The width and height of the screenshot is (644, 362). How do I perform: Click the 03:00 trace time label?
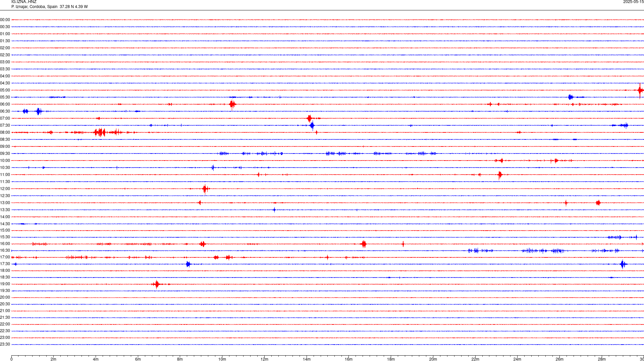pyautogui.click(x=5, y=62)
